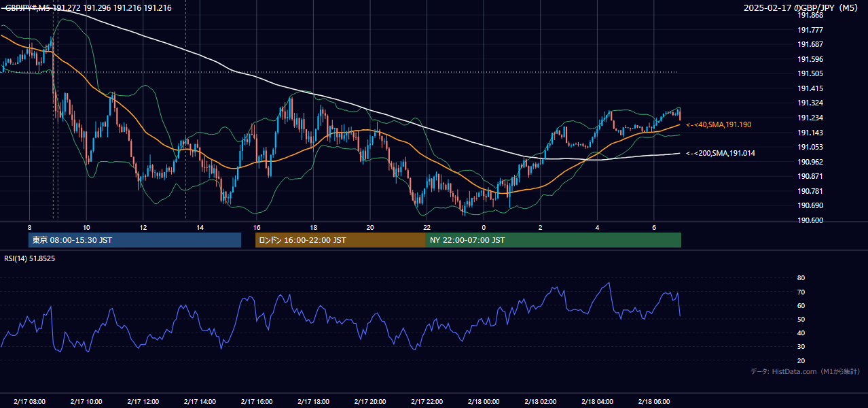
Task: Click price axis value 191.868
Action: click(810, 15)
